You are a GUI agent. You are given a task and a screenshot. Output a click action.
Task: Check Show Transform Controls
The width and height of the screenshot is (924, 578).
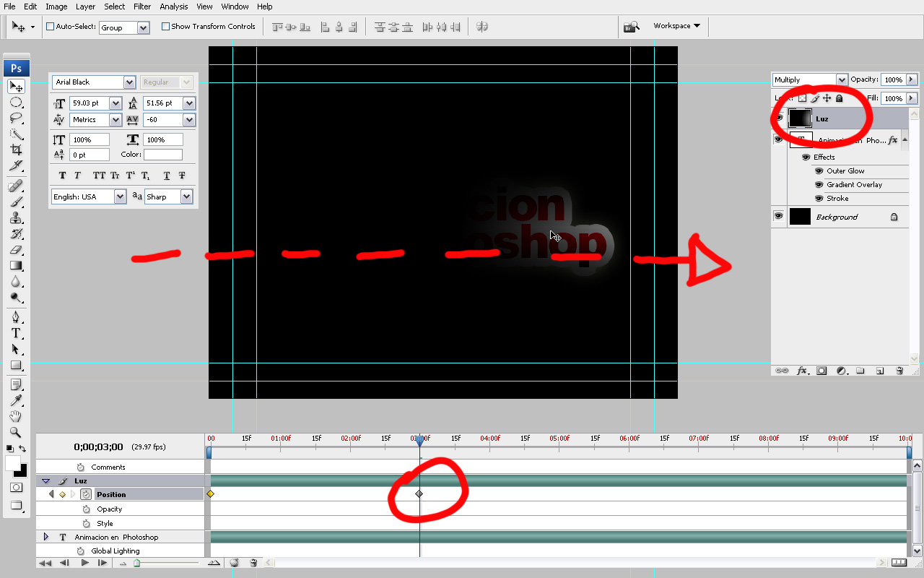click(165, 27)
